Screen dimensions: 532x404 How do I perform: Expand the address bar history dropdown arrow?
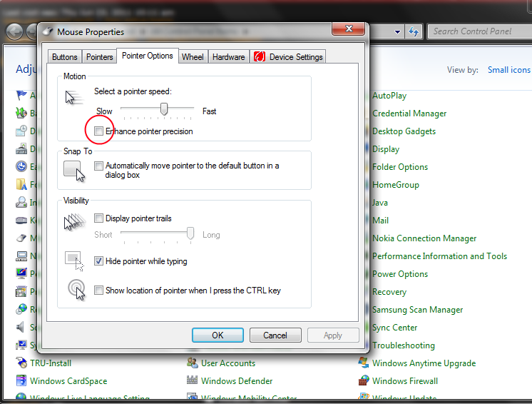click(398, 31)
